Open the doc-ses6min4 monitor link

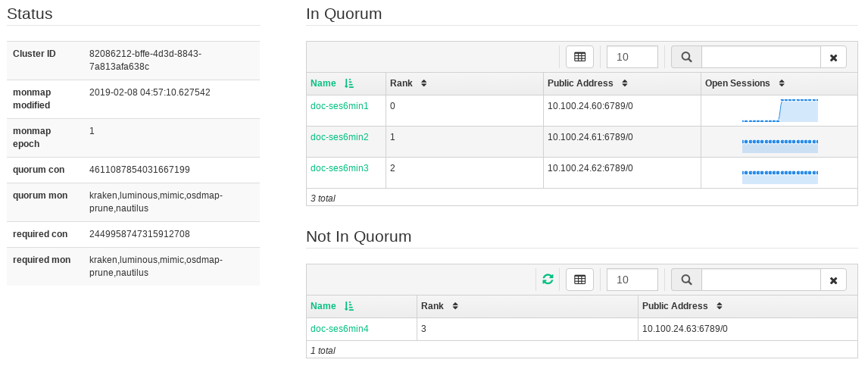click(x=339, y=329)
